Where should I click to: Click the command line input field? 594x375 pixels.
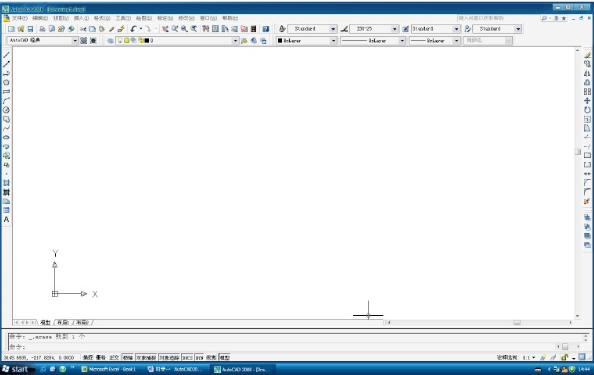click(282, 347)
